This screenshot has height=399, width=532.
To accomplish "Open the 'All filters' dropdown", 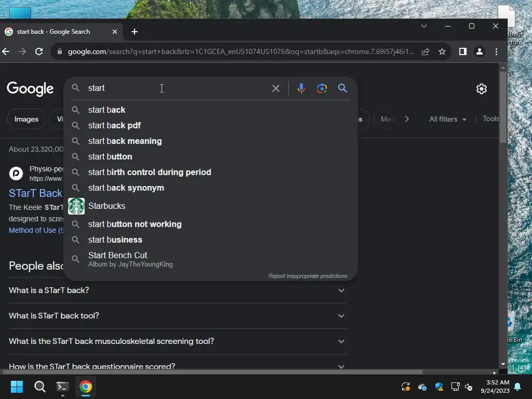I will coord(448,119).
